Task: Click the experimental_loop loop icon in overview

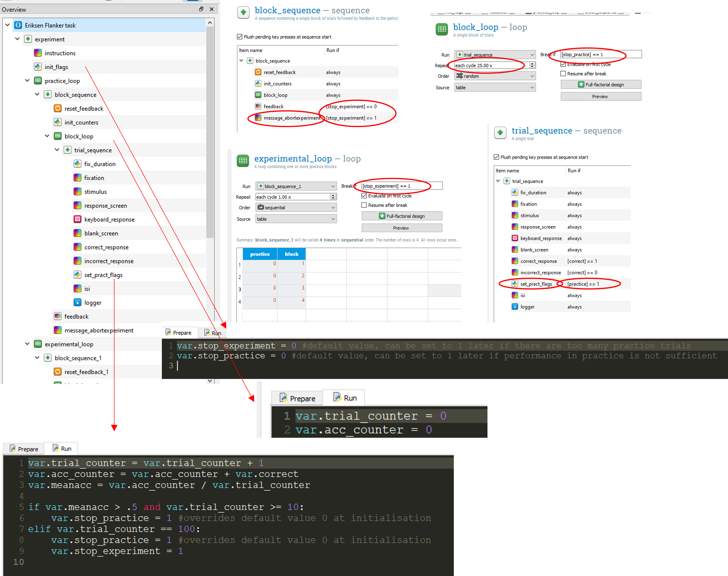Action: (x=38, y=344)
